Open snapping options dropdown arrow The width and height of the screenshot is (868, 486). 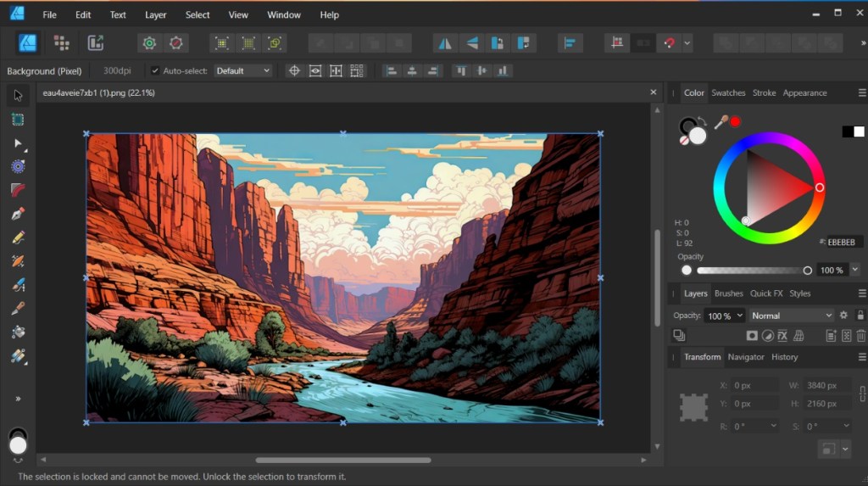coord(687,42)
